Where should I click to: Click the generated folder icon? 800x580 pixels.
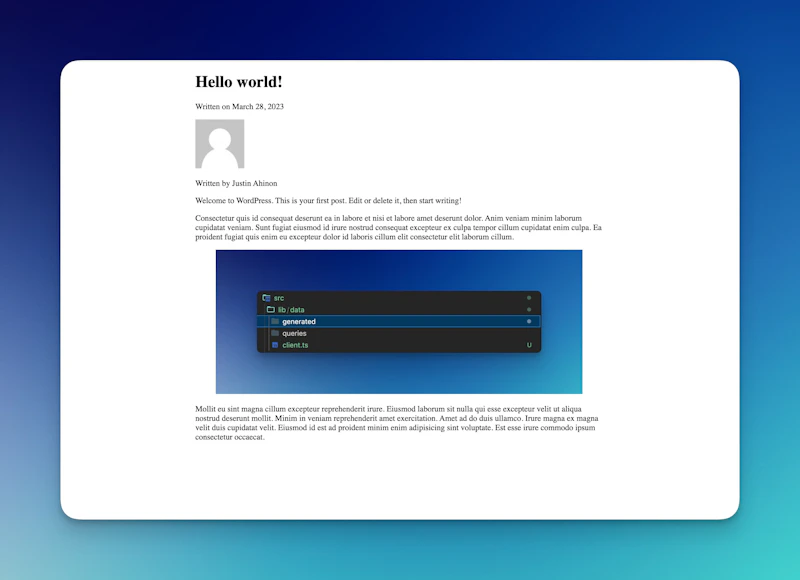coord(275,321)
